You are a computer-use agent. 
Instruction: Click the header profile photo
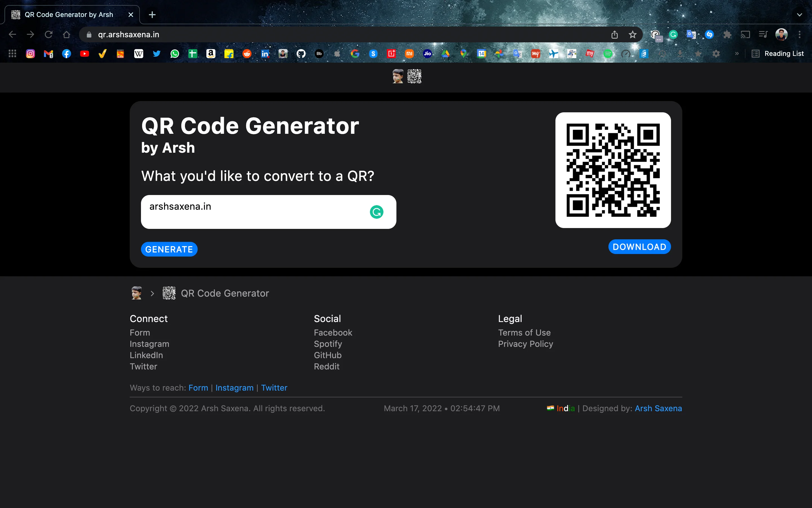click(398, 76)
